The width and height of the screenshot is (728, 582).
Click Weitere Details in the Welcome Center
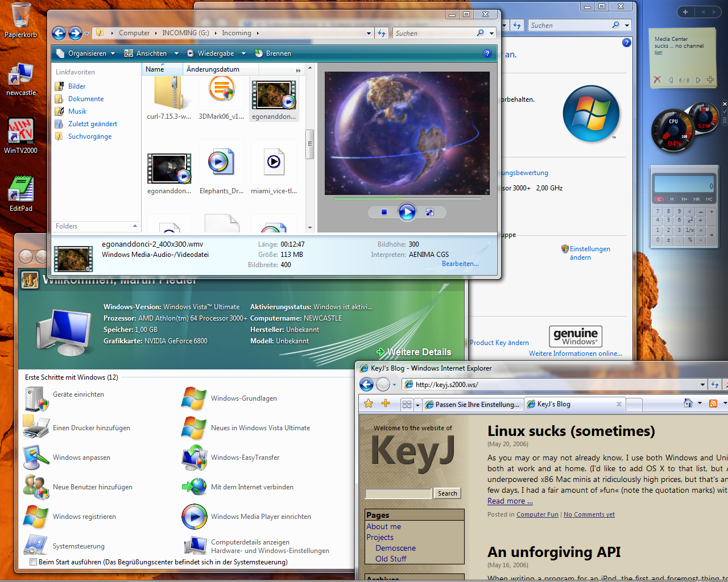[x=414, y=352]
